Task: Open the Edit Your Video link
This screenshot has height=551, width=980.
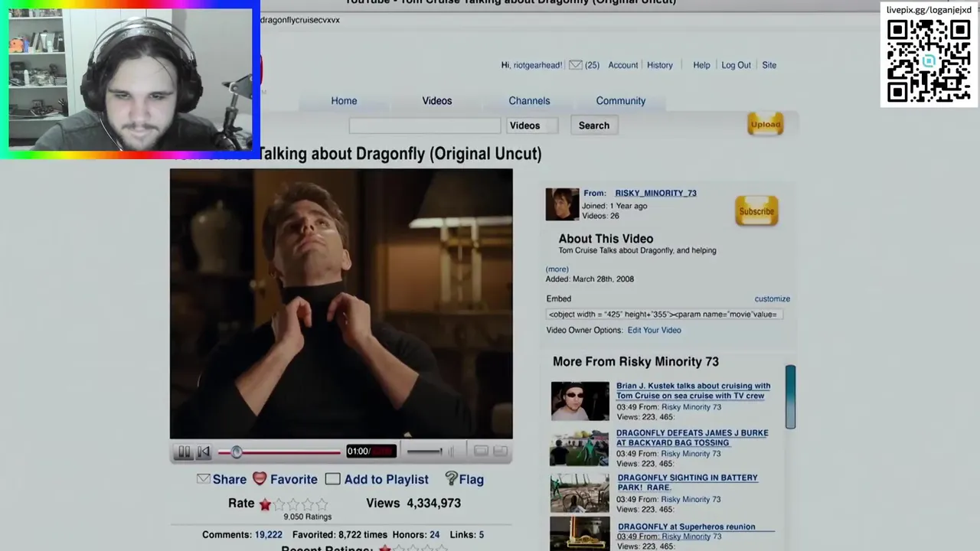Action: coord(654,331)
